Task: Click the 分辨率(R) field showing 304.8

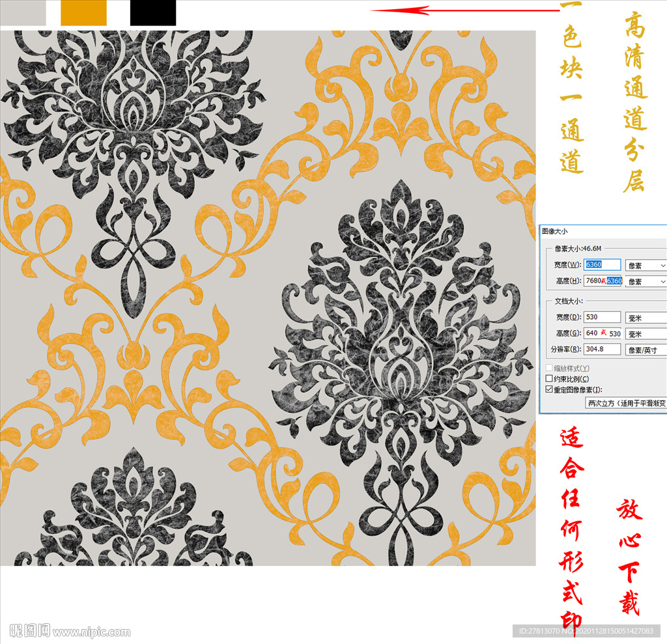Action: pos(602,349)
